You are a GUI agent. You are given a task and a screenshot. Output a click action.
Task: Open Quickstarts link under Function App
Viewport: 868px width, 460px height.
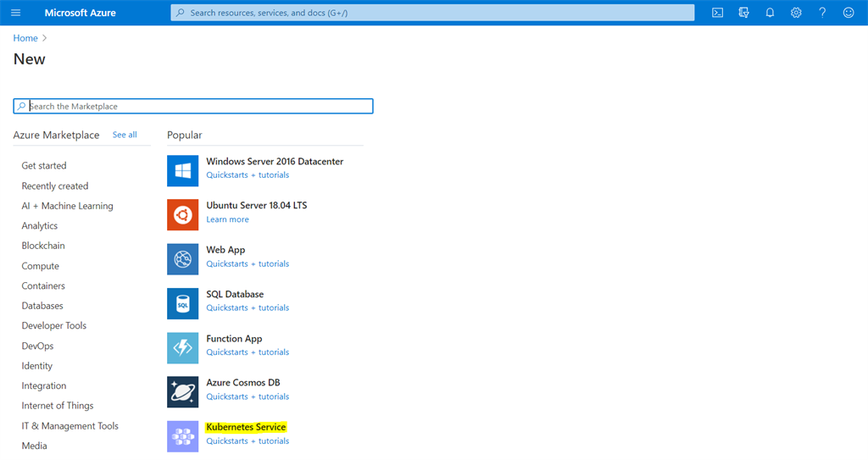pyautogui.click(x=248, y=352)
